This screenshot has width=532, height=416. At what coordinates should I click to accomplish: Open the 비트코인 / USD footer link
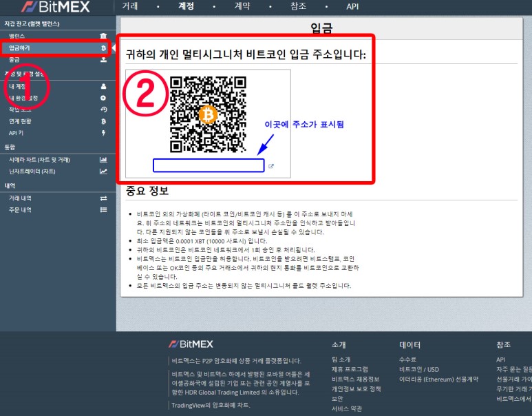pyautogui.click(x=419, y=369)
